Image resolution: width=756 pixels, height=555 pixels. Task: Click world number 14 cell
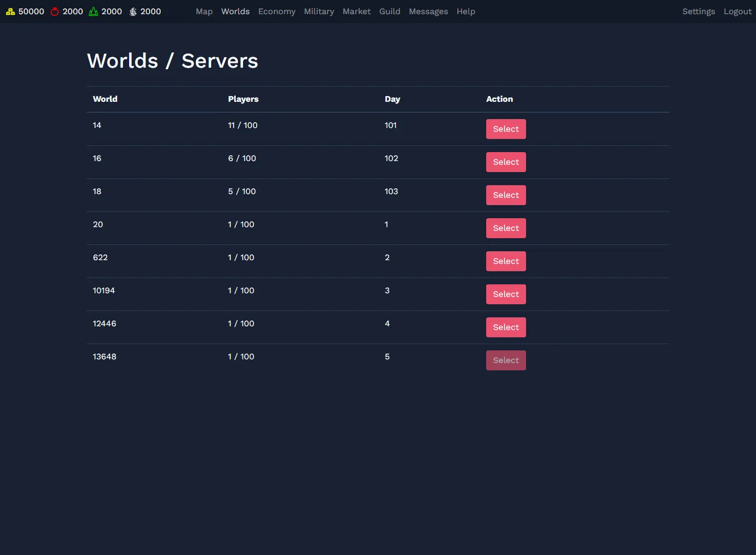click(x=97, y=125)
